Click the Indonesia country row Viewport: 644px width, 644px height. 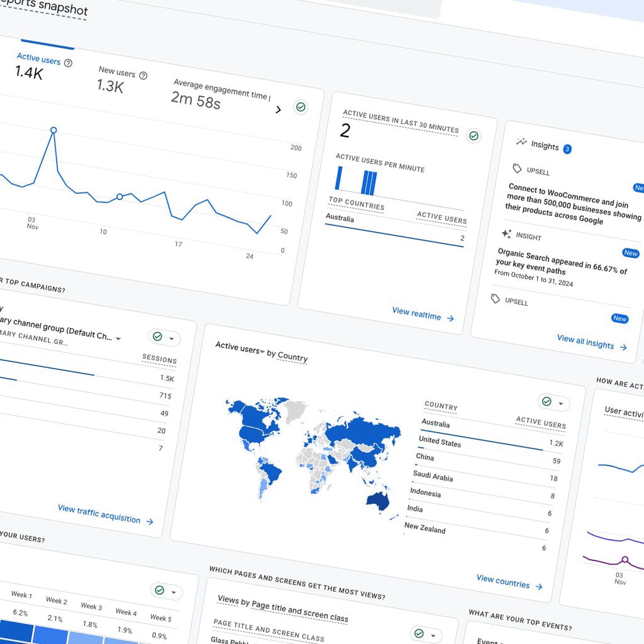(480, 502)
